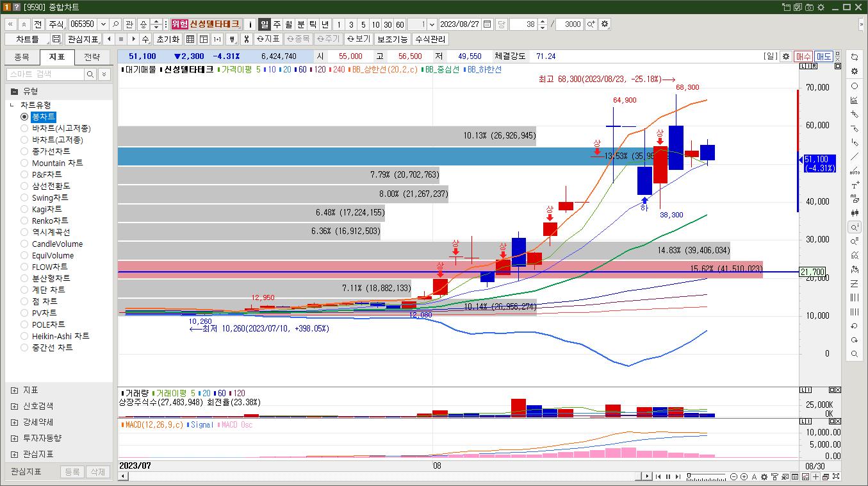Click the pause button in bottom playback controls

(x=667, y=476)
